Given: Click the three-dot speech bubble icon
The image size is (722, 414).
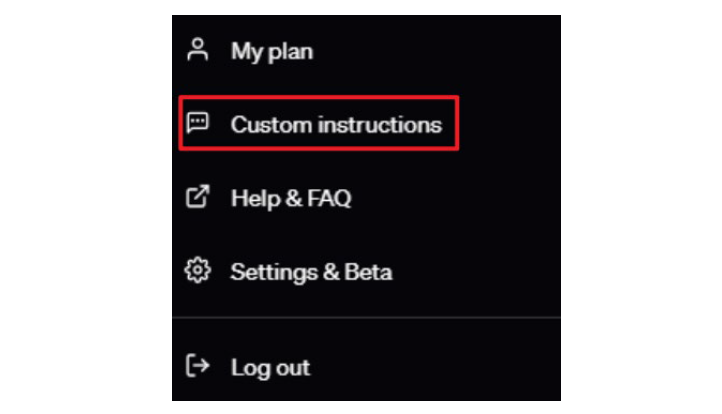Looking at the screenshot, I should pos(198,123).
